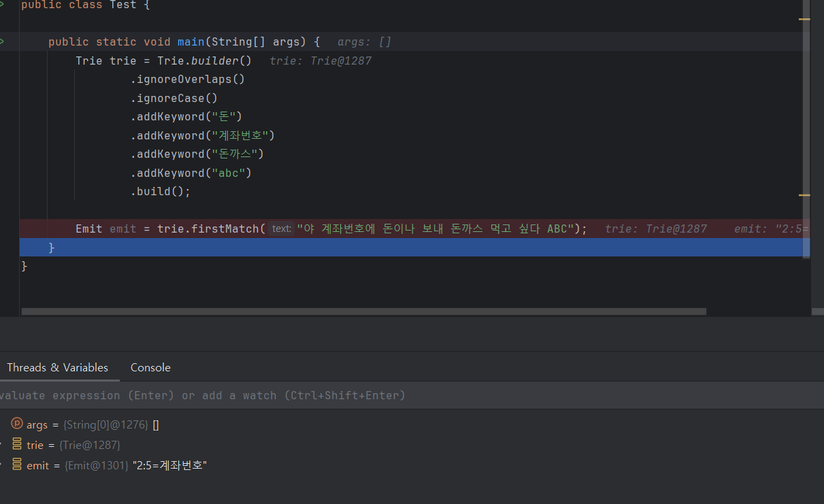Click the main method name
Viewport: 824px width, 504px height.
coord(191,42)
